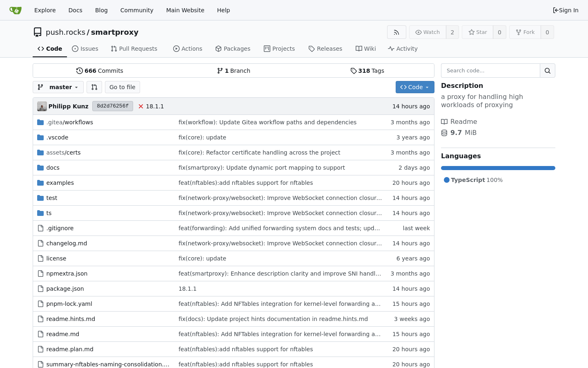
Task: Open the Blog menu item
Action: coord(101,10)
